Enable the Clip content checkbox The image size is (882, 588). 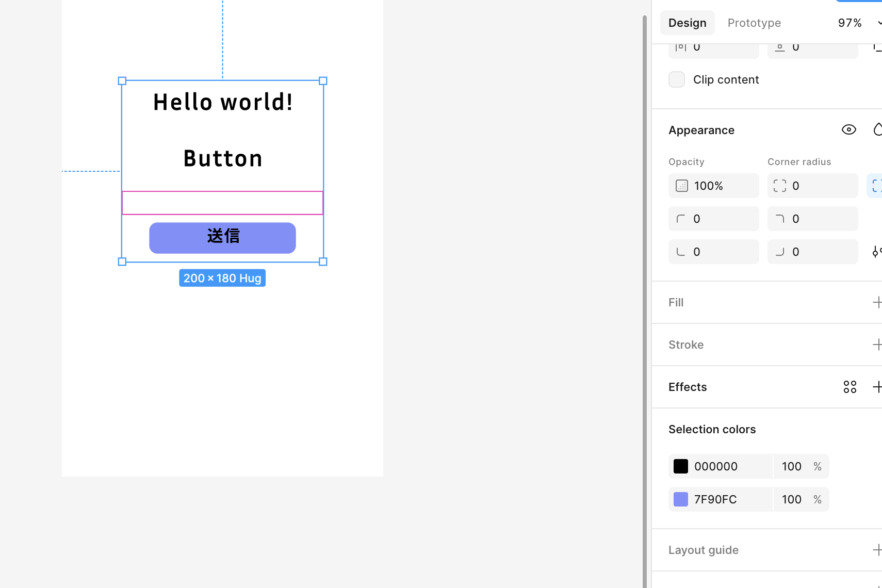pyautogui.click(x=677, y=79)
